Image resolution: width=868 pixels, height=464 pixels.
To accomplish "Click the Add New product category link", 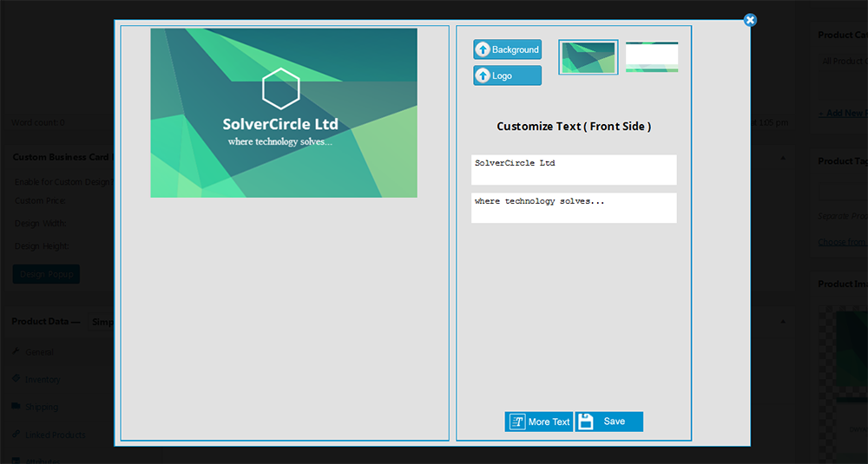I will pyautogui.click(x=843, y=113).
